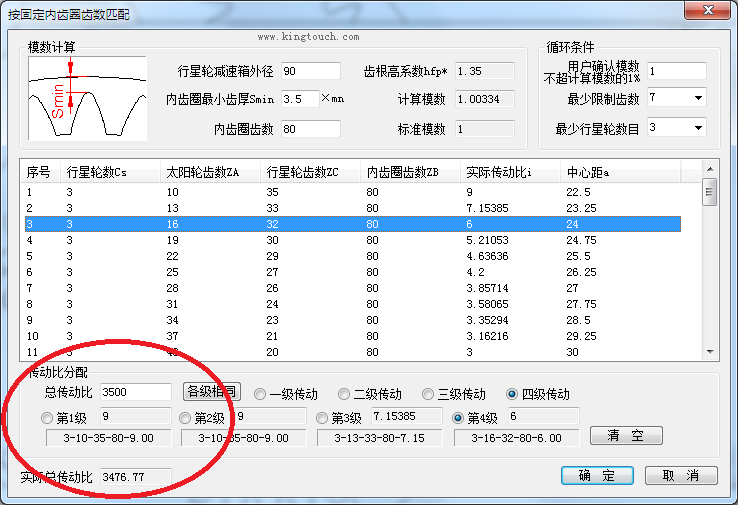Click the 内齿圈最小齿厚Smin input field

click(300, 99)
